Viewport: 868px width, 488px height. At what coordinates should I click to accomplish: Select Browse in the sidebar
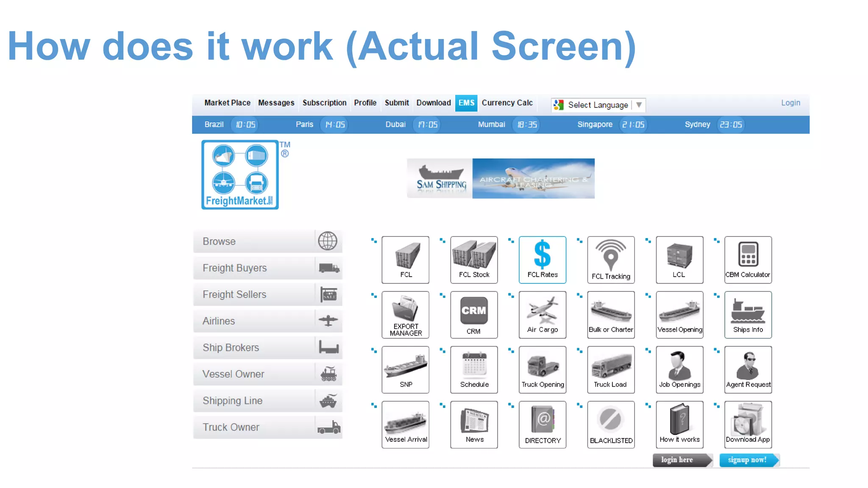[267, 241]
